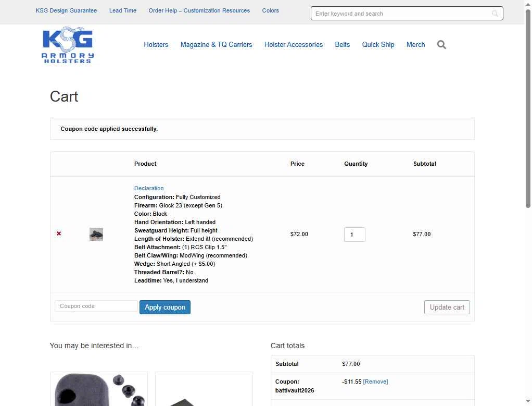The width and height of the screenshot is (532, 406).
Task: Click the 'Color: Black' line
Action: [x=150, y=214]
